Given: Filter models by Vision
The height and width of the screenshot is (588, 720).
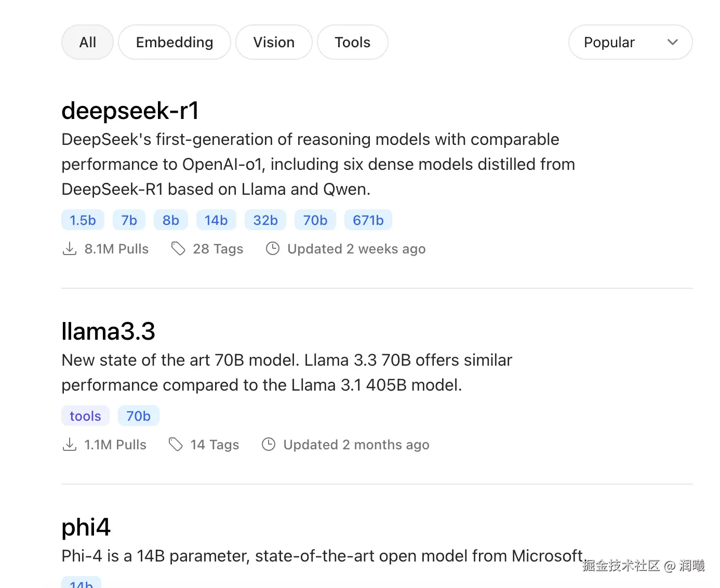Looking at the screenshot, I should (x=274, y=42).
